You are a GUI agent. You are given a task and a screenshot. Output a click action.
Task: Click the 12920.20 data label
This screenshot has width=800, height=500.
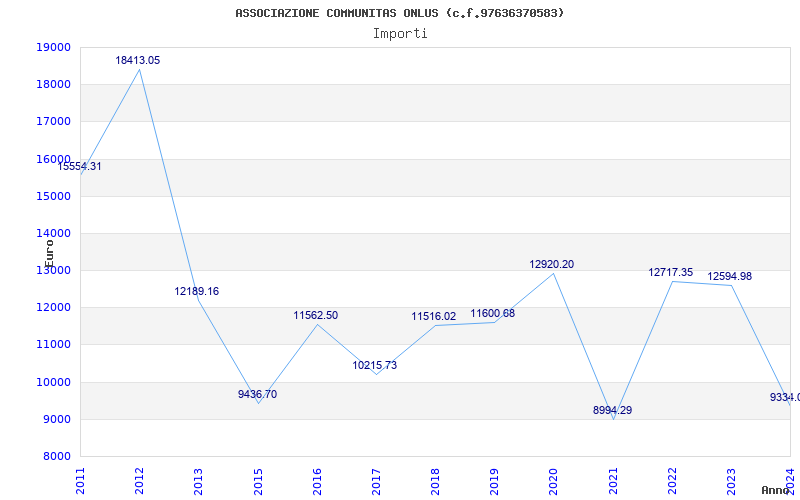pos(552,264)
